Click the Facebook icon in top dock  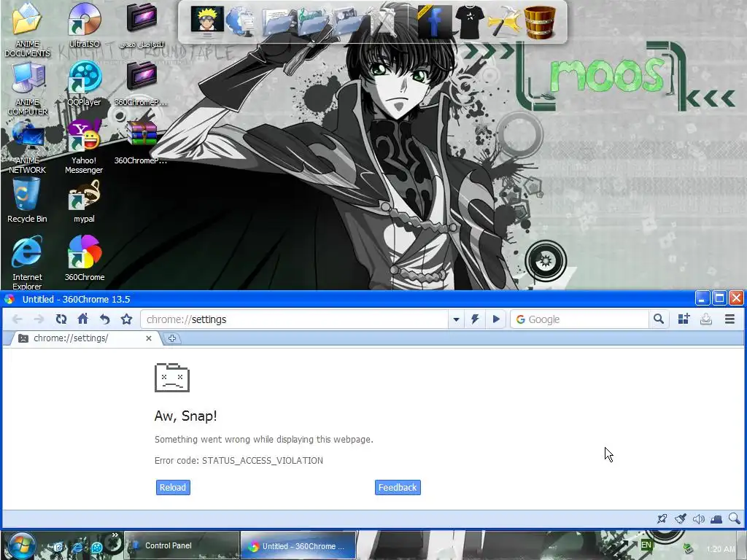coord(434,21)
